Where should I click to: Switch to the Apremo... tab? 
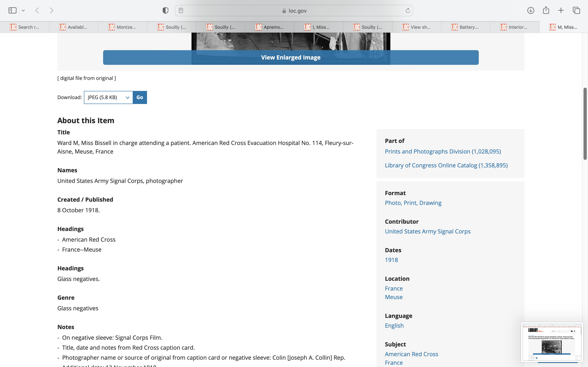pyautogui.click(x=269, y=27)
